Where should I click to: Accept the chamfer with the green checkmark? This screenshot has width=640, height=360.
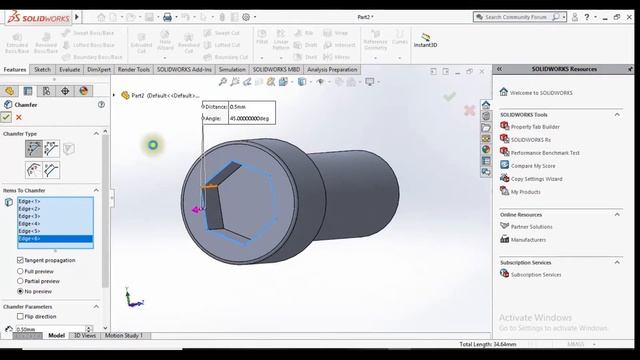click(6, 118)
